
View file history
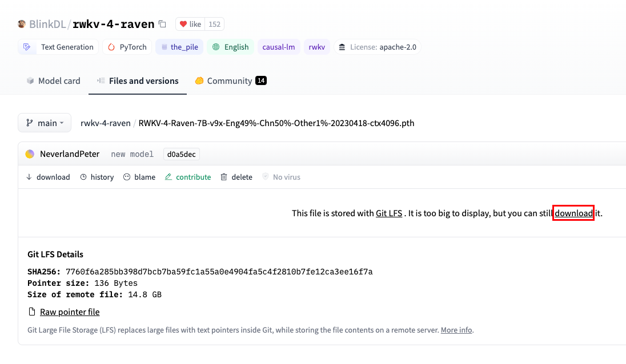pyautogui.click(x=97, y=177)
